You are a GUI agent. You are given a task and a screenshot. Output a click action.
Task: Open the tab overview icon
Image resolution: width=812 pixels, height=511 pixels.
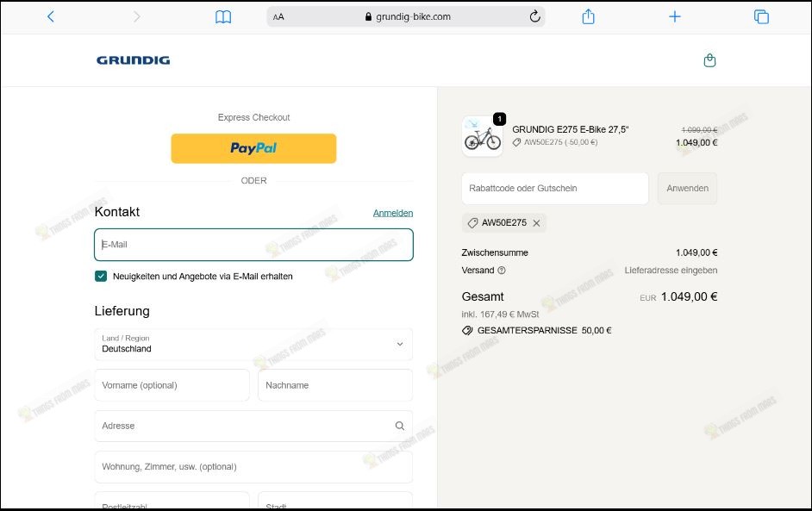tap(761, 16)
